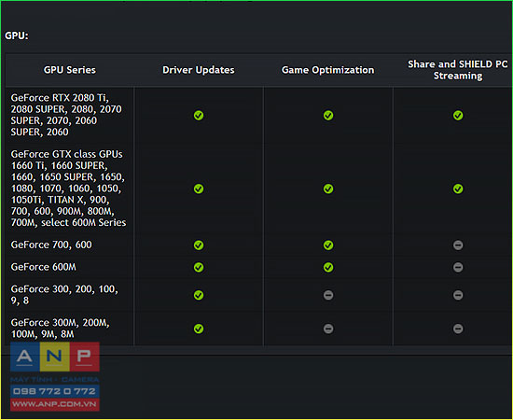The width and height of the screenshot is (513, 420).
Task: Click the GPU: section heading
Action: click(17, 35)
